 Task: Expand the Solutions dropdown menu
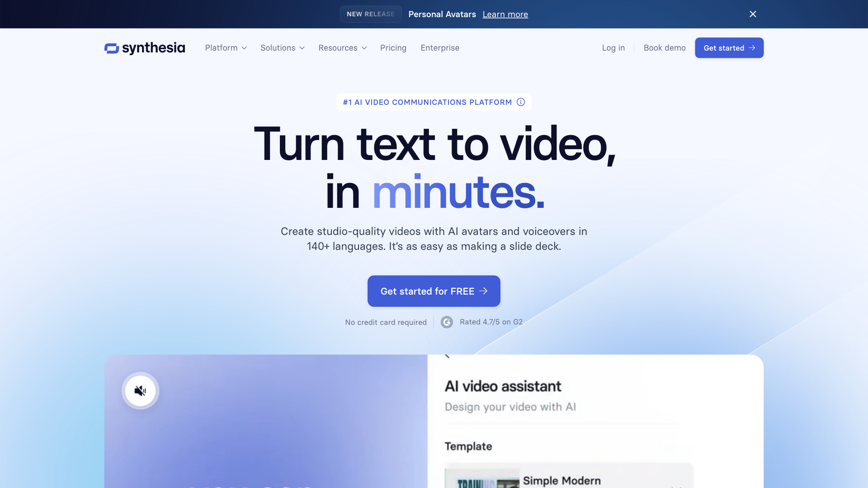(x=283, y=47)
